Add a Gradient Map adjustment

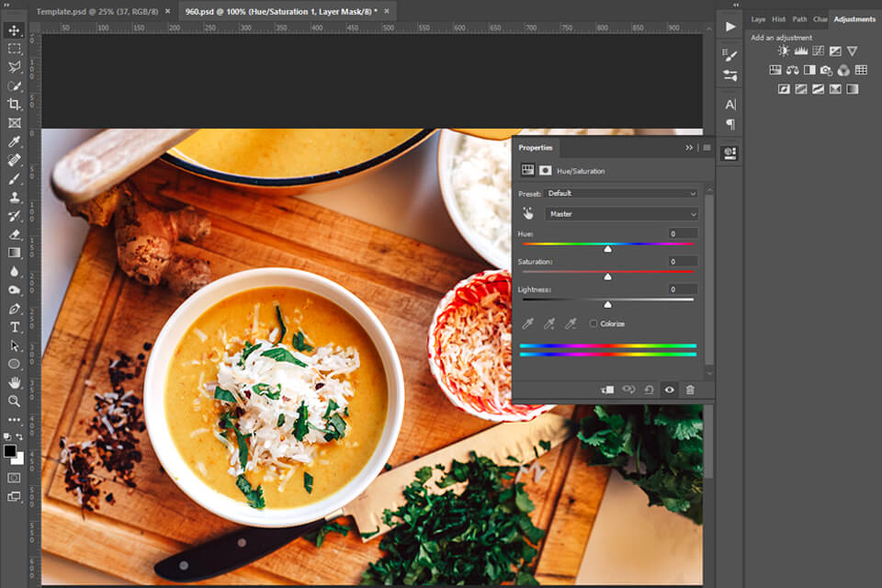(x=853, y=89)
